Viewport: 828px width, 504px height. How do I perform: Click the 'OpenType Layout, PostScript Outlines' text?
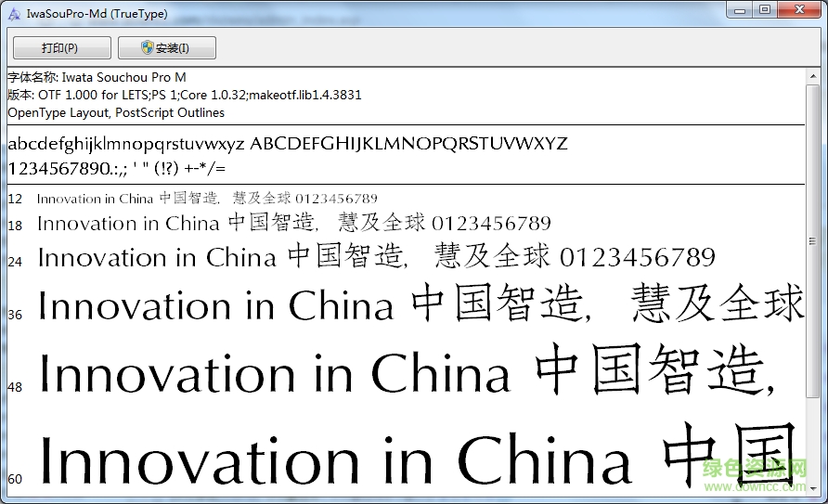point(116,113)
